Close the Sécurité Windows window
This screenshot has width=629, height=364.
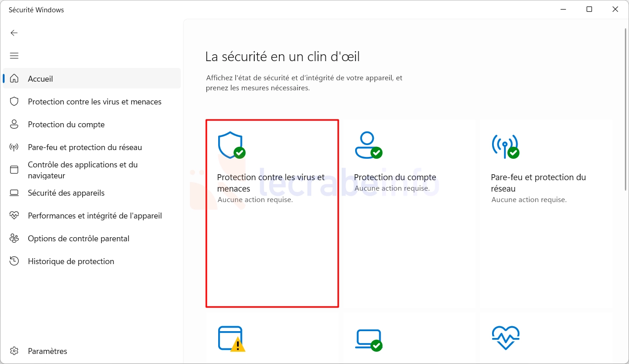pyautogui.click(x=615, y=10)
